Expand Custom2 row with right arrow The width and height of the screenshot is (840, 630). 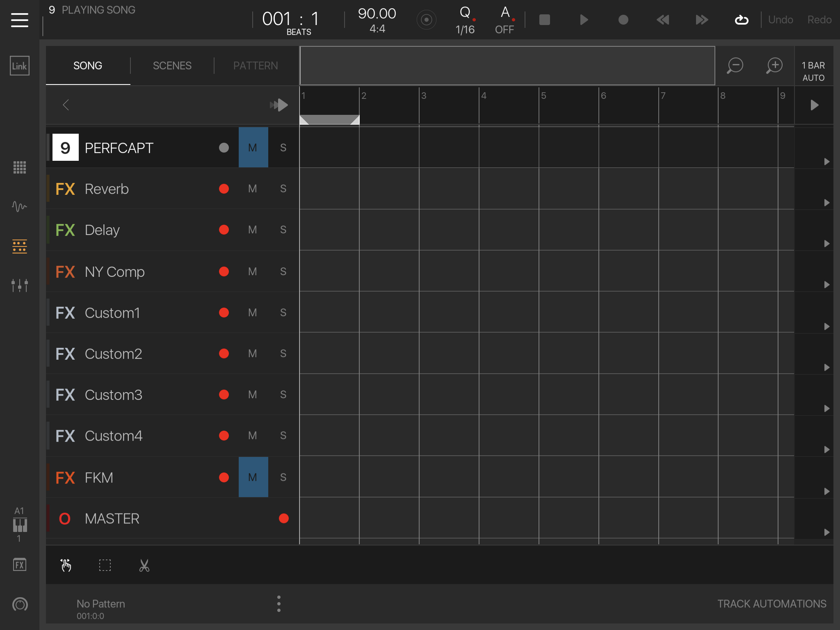pos(827,367)
